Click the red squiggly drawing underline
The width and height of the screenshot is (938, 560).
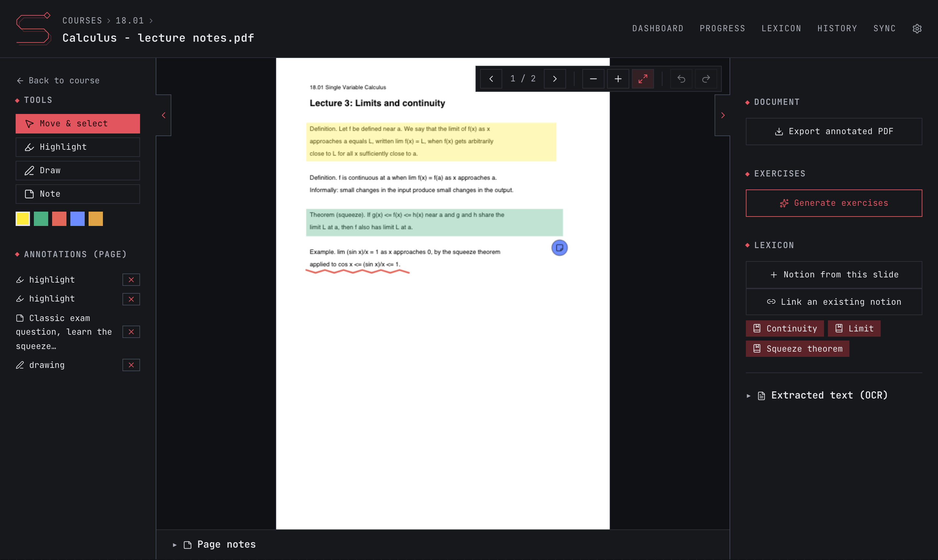coord(357,271)
